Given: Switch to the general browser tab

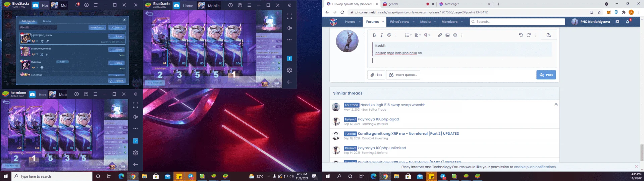Looking at the screenshot, I should coord(408,4).
